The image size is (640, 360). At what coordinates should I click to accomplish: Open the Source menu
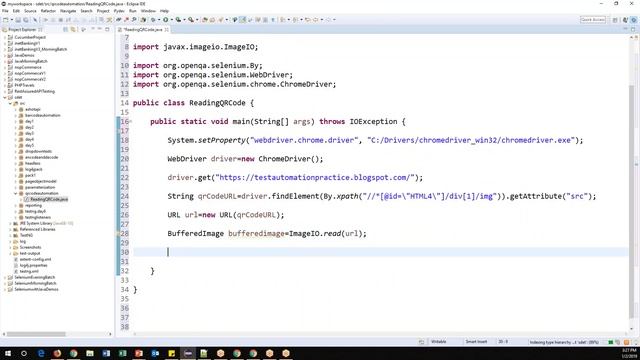(x=30, y=11)
